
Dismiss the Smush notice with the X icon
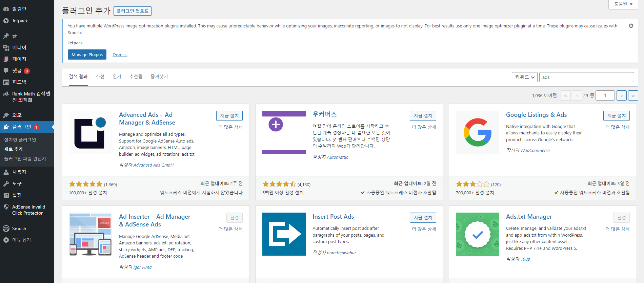(x=631, y=26)
